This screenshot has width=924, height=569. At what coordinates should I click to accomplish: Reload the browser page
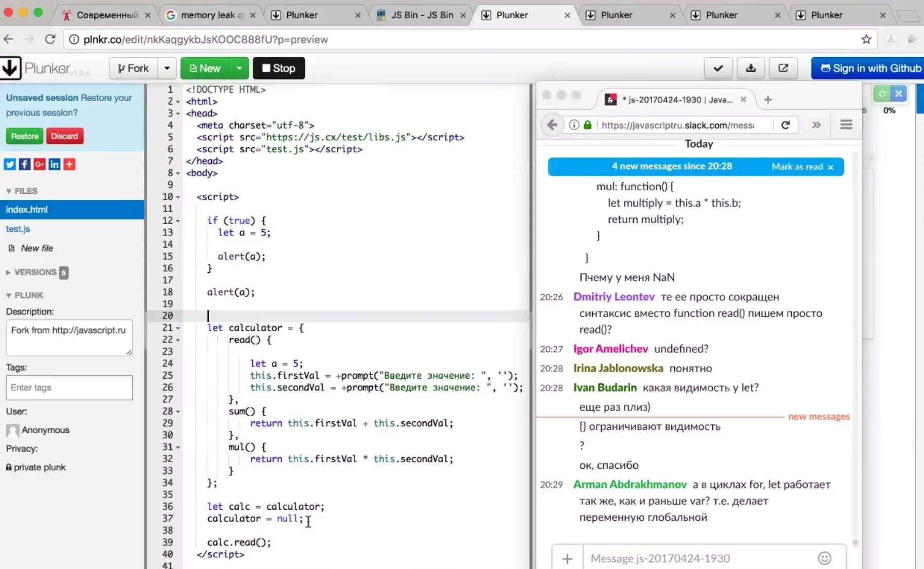point(50,39)
